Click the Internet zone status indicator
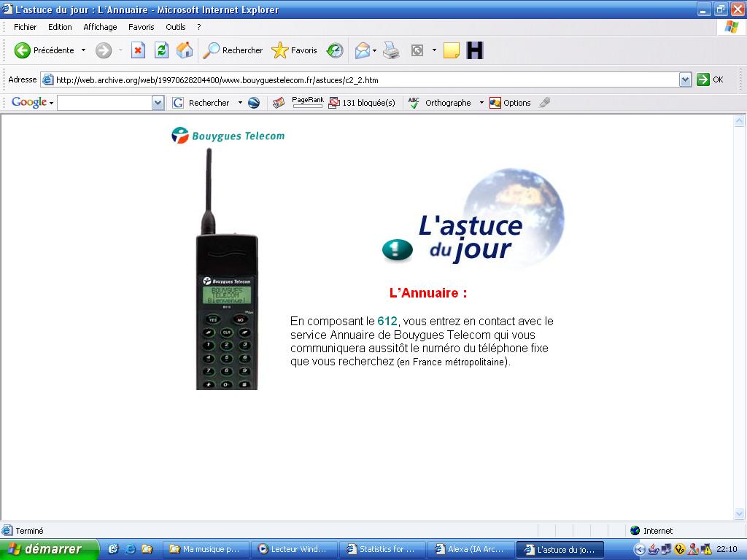 651,531
